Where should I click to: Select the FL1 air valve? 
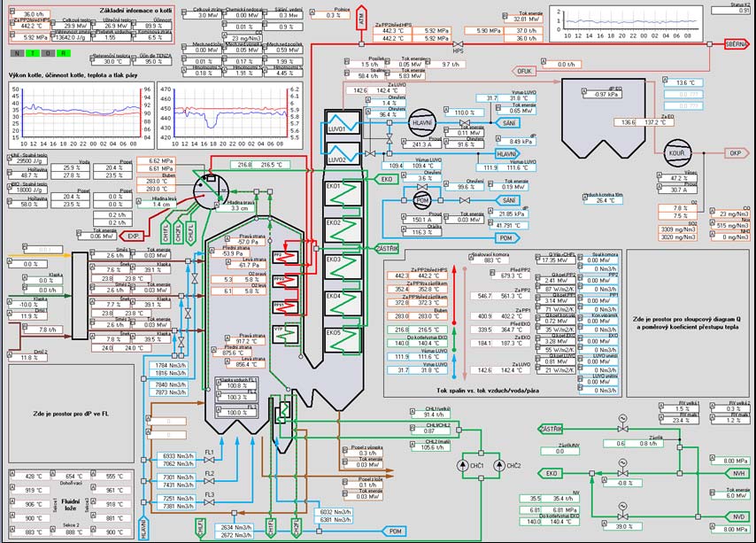209,460
